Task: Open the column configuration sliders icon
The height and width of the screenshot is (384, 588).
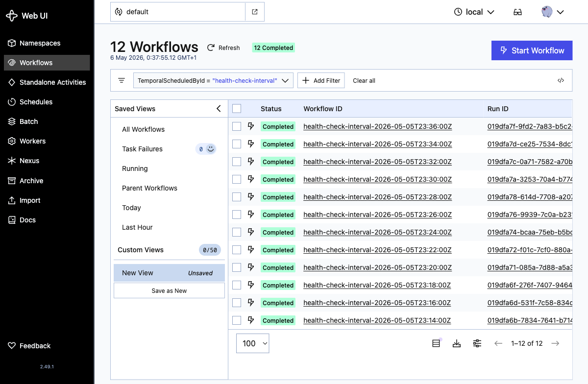Action: click(x=477, y=343)
